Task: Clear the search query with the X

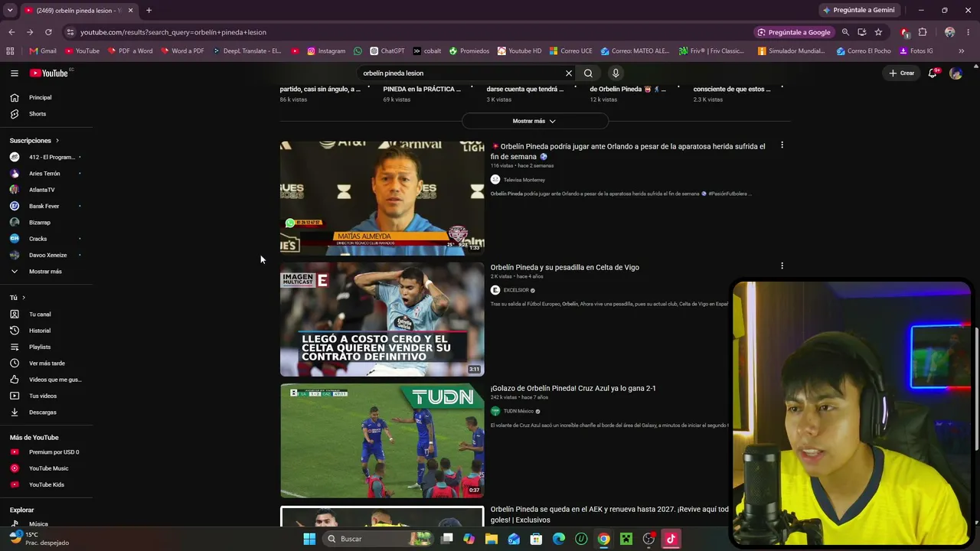Action: pos(569,73)
